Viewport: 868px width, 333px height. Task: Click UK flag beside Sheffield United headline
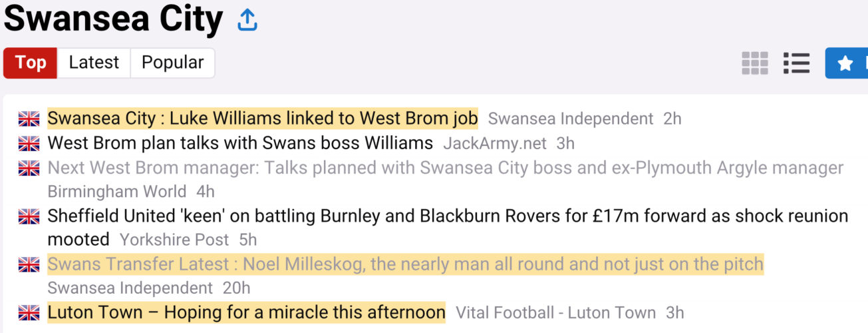coord(29,216)
